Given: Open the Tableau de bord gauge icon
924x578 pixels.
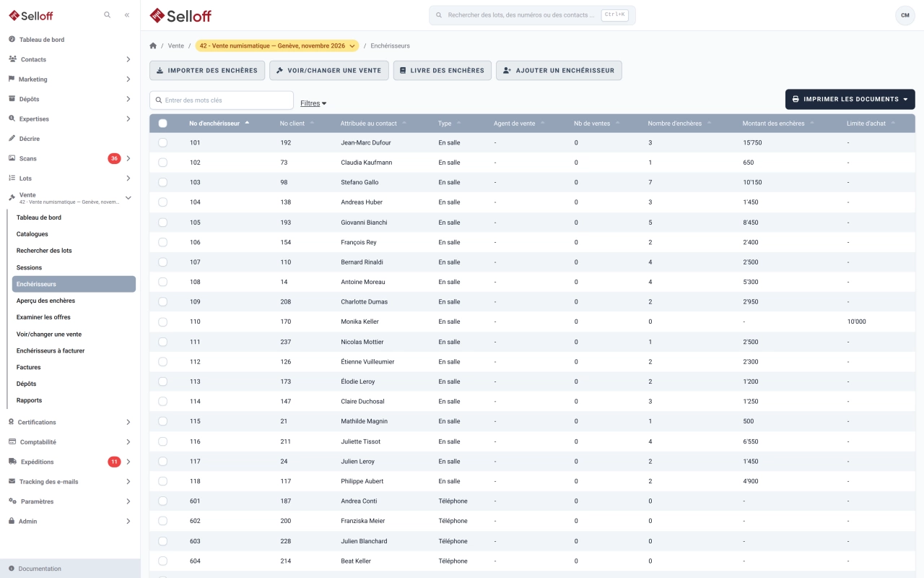Looking at the screenshot, I should (x=12, y=39).
